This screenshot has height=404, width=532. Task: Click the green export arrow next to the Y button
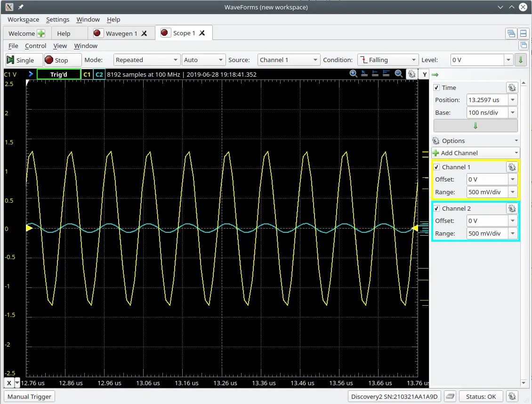(x=435, y=74)
